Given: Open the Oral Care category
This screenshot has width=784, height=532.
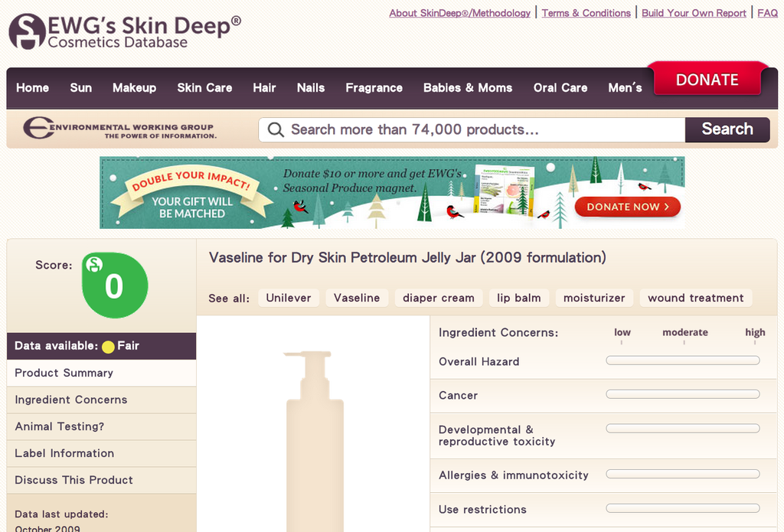Looking at the screenshot, I should pyautogui.click(x=560, y=88).
